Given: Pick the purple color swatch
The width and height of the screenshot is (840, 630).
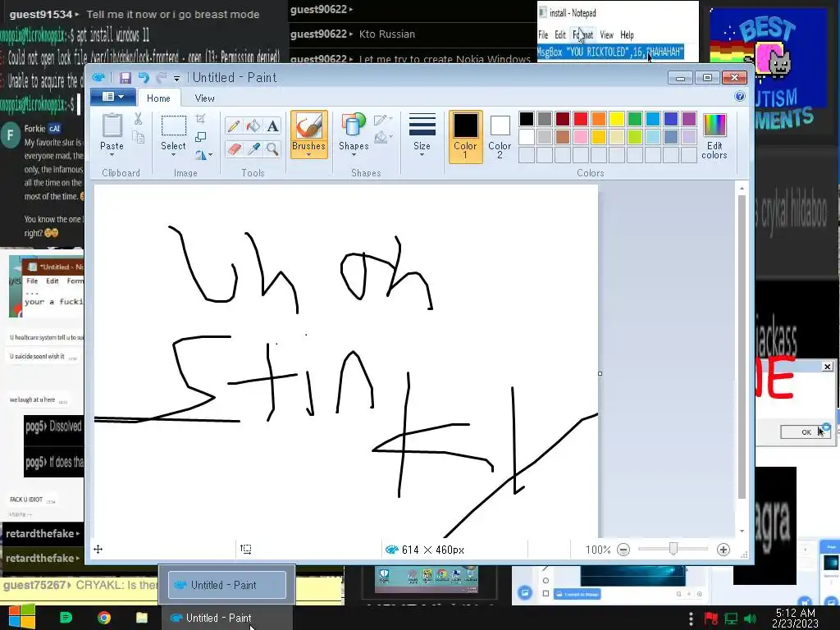Looking at the screenshot, I should tap(689, 119).
